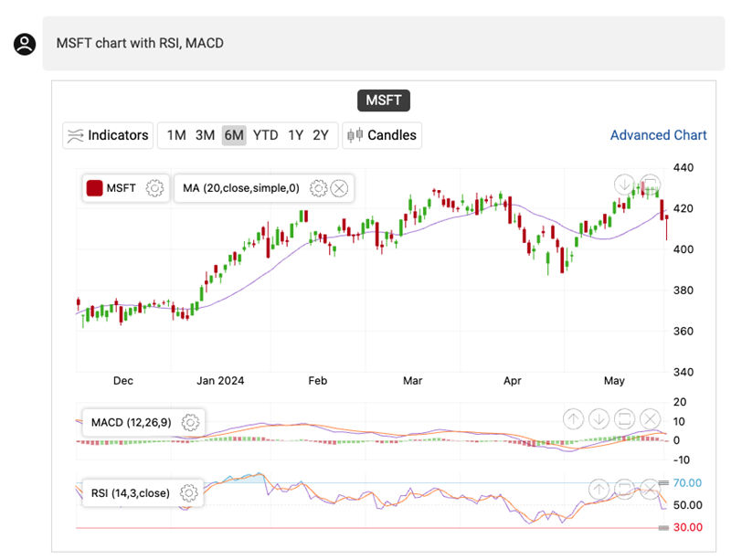731x560 pixels.
Task: Open MSFT series settings gear
Action: pos(155,188)
